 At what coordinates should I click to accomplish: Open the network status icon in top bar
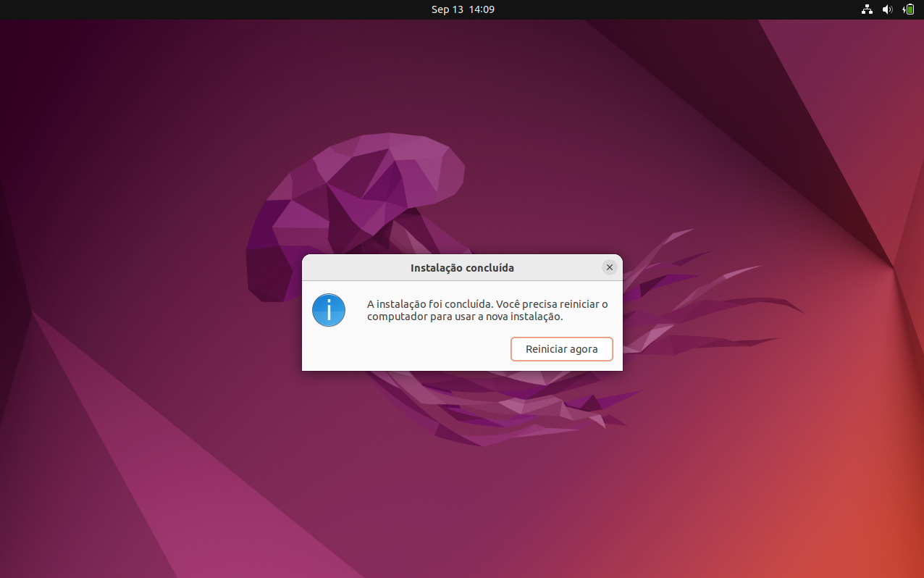click(867, 9)
